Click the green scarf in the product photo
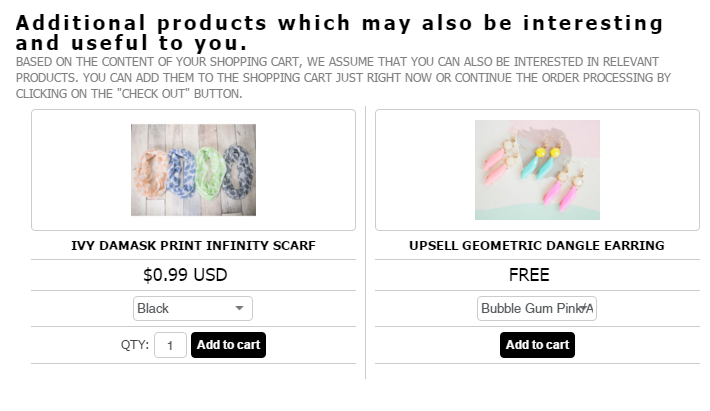 pos(208,170)
